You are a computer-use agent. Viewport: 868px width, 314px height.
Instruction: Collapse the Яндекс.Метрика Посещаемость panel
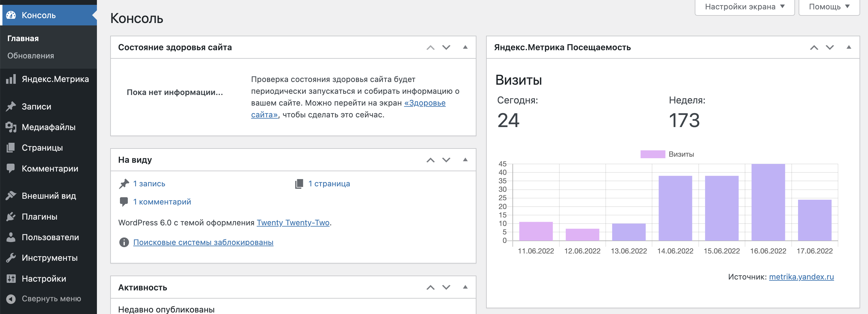tap(849, 47)
